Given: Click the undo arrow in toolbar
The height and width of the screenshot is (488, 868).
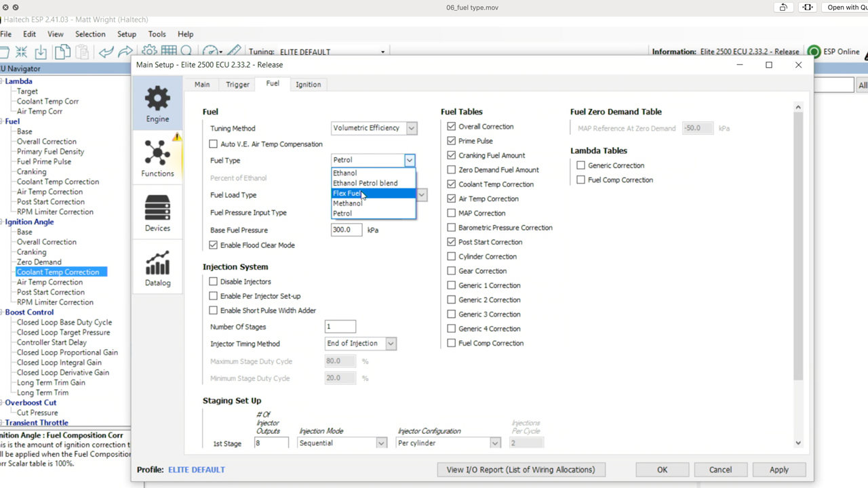Looking at the screenshot, I should point(106,52).
